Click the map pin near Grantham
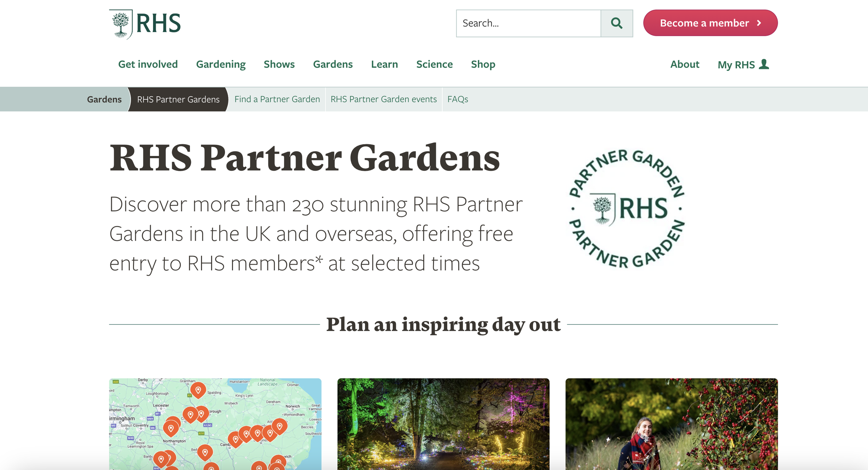The height and width of the screenshot is (470, 868). pyautogui.click(x=198, y=390)
